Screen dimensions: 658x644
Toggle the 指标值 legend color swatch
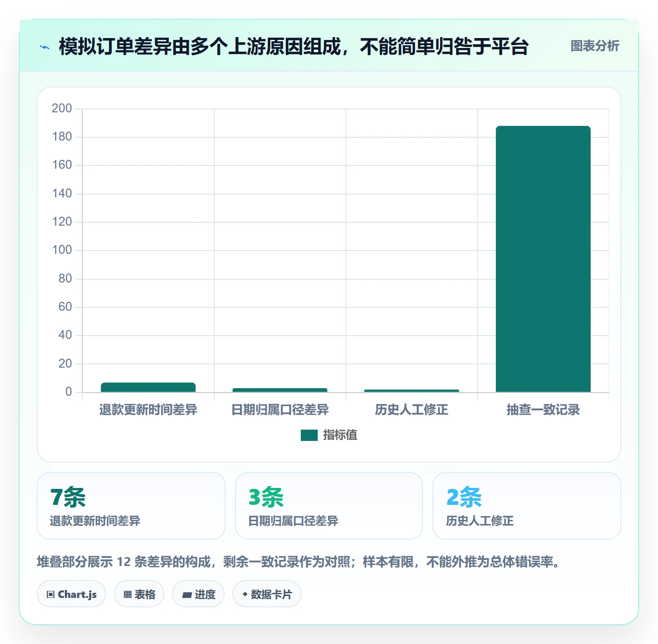point(309,435)
